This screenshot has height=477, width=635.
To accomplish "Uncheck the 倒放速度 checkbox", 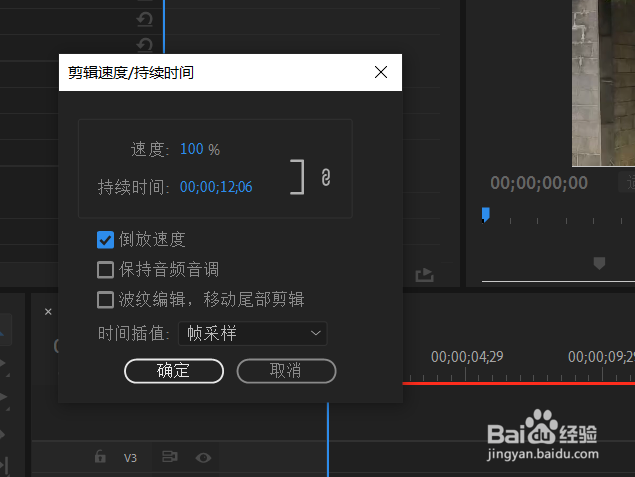I will [x=105, y=240].
